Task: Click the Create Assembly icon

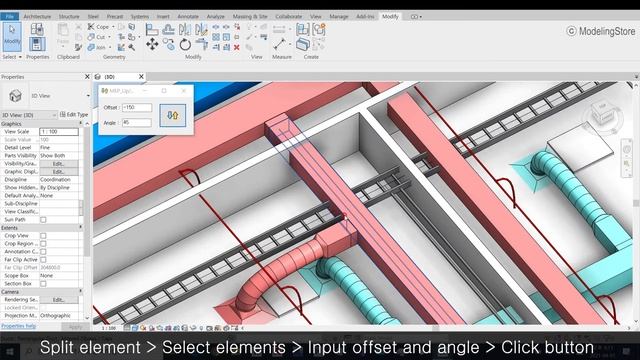Action: tap(303, 29)
